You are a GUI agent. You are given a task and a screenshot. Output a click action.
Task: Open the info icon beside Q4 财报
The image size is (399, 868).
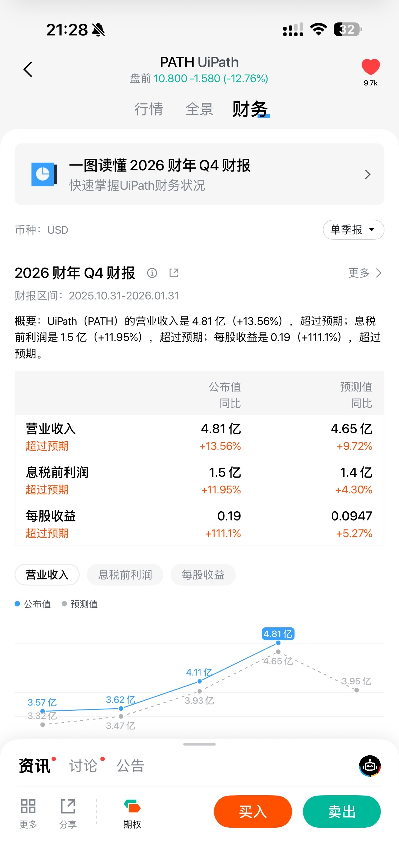[x=152, y=273]
